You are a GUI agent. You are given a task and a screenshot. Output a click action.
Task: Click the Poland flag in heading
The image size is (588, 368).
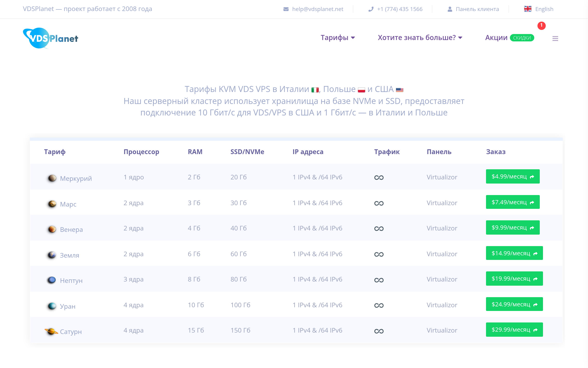(361, 90)
